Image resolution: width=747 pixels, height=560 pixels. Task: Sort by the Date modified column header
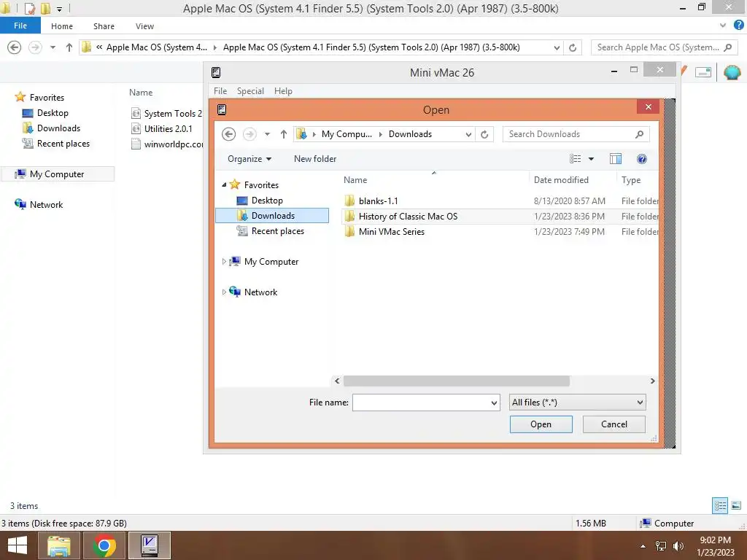[x=561, y=180]
